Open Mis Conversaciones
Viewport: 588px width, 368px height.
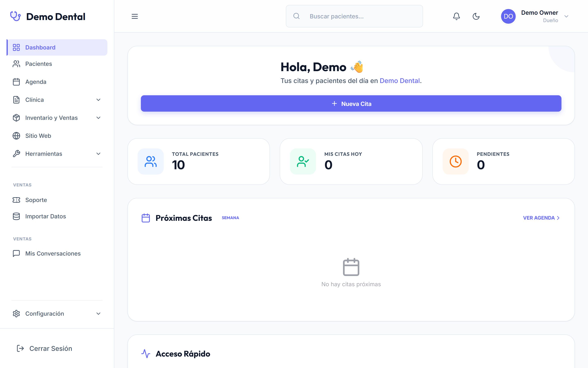click(57, 254)
